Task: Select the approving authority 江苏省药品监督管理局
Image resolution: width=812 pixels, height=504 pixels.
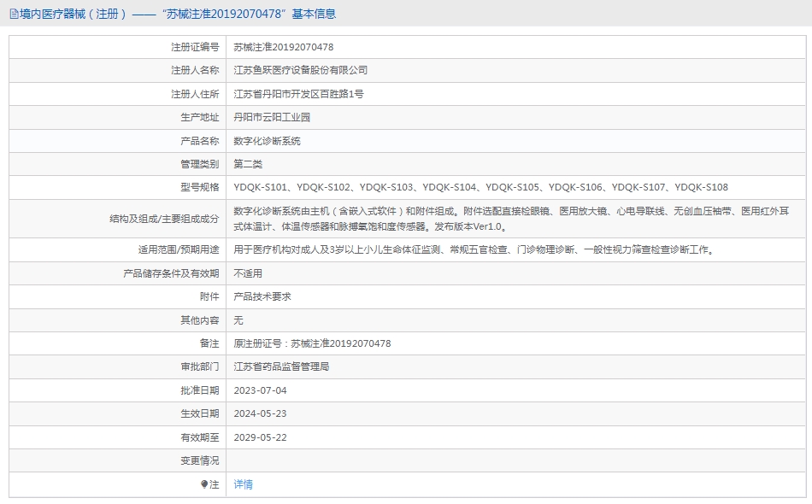Action: [281, 366]
